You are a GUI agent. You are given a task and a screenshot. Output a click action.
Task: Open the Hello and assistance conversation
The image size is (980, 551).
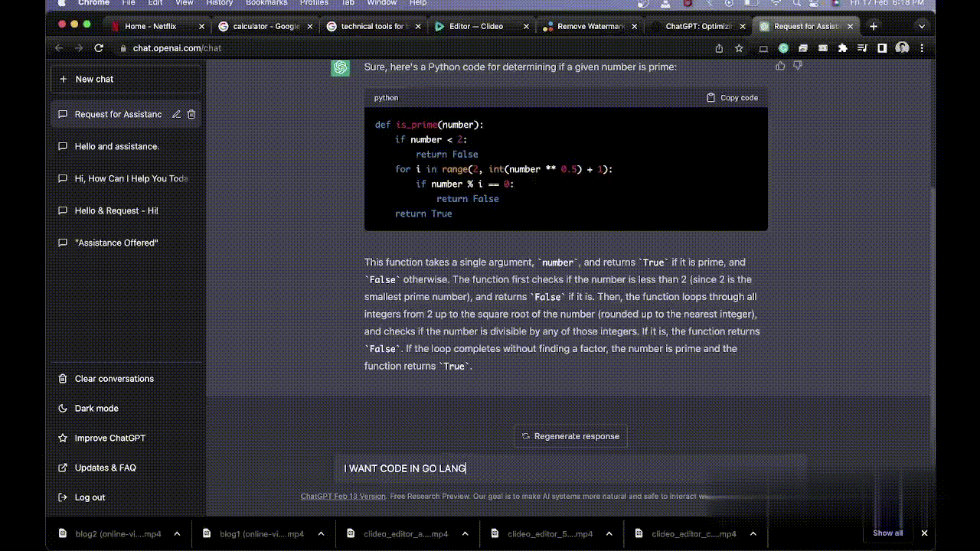[x=117, y=146]
